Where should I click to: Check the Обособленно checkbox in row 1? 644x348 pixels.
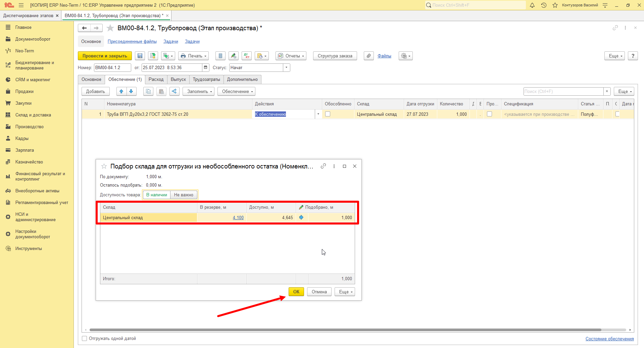328,114
